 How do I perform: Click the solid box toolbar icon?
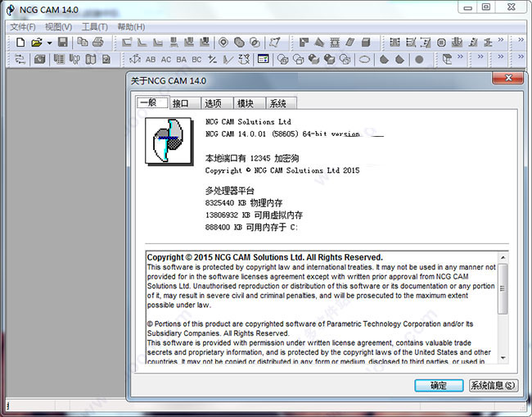click(x=365, y=42)
